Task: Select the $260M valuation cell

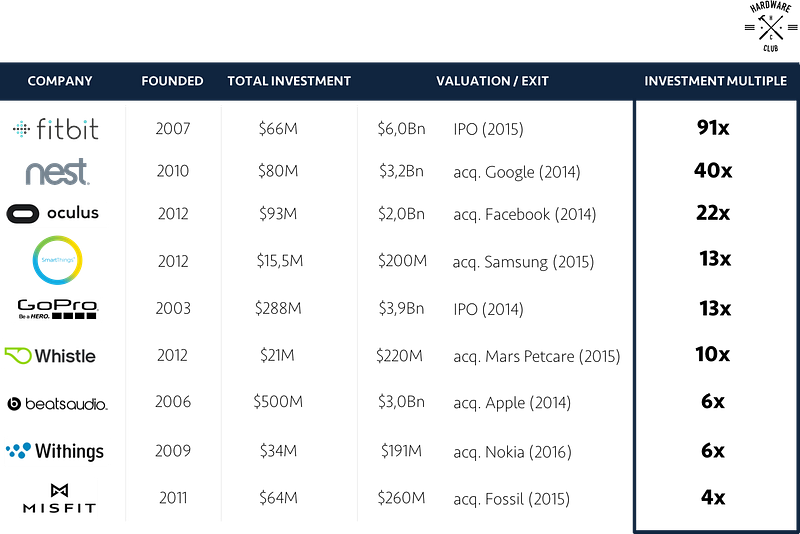Action: pos(402,497)
